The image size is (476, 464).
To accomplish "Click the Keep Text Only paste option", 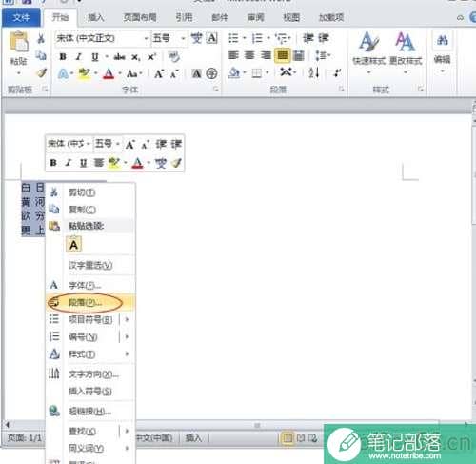I will [x=73, y=245].
